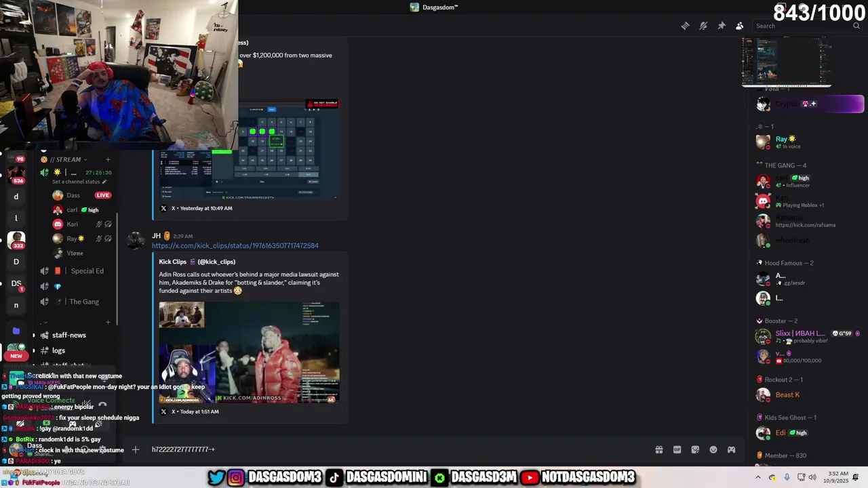Show hidden tray icons chevron in taskbar

(x=758, y=477)
